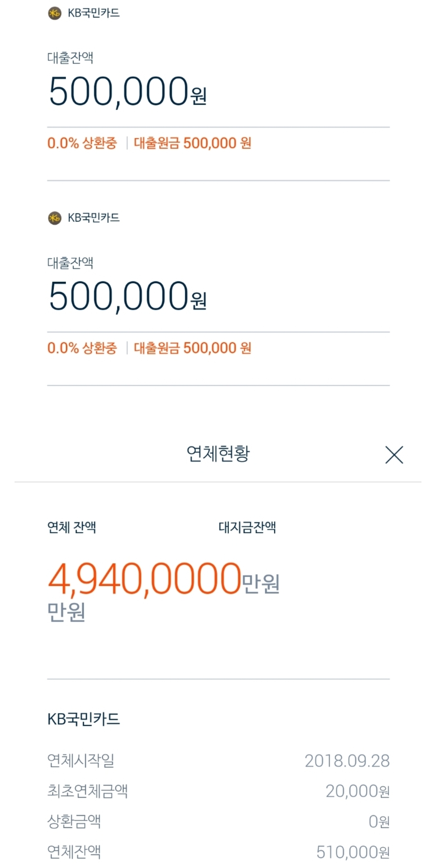Tap the second KB국민카드 logo icon
Screen dimensions: 436x868
[55, 218]
